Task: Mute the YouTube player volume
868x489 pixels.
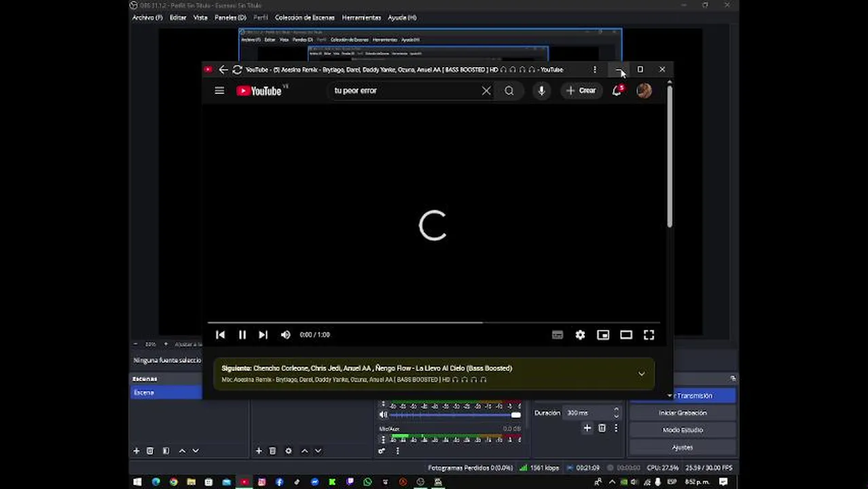Action: [286, 335]
